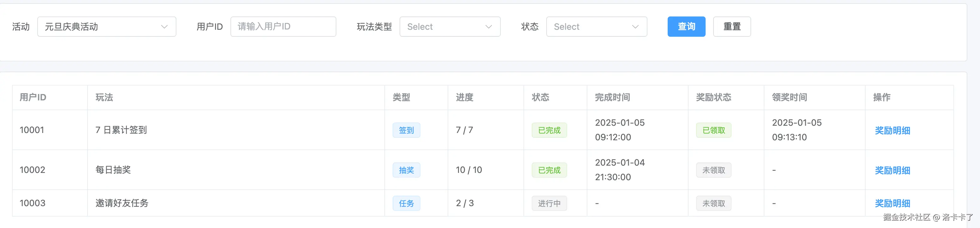Click the 进行中 status tag
The image size is (980, 228).
click(549, 203)
